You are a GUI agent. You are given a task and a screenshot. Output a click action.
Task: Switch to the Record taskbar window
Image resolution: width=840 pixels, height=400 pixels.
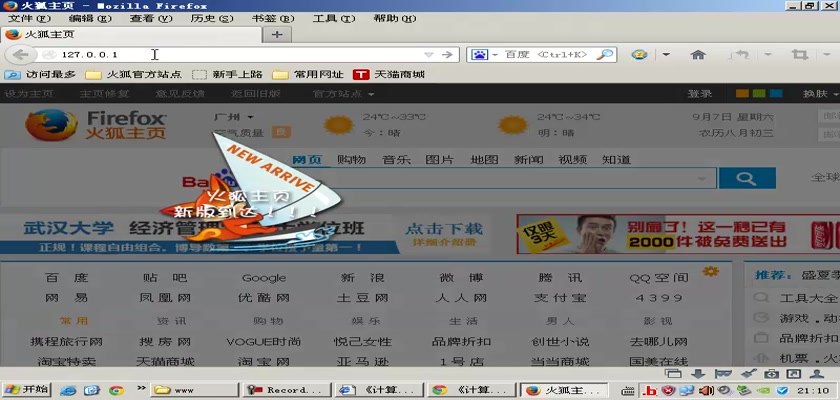click(287, 390)
